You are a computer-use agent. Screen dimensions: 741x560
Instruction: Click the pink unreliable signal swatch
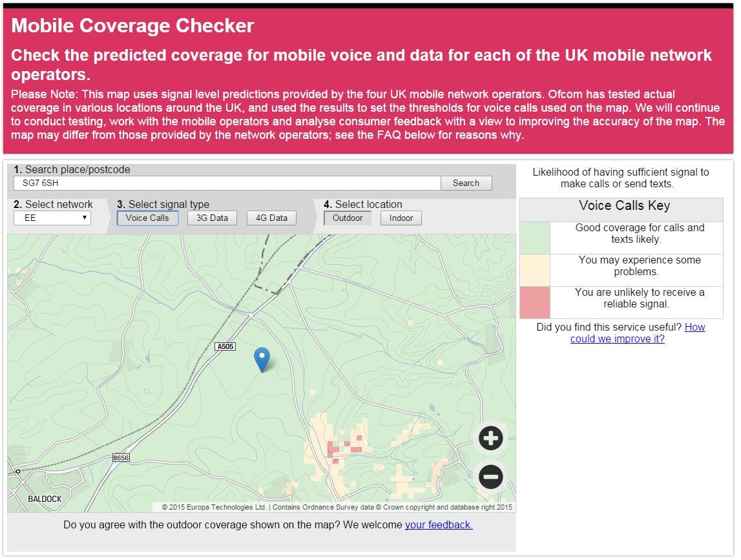coord(534,303)
